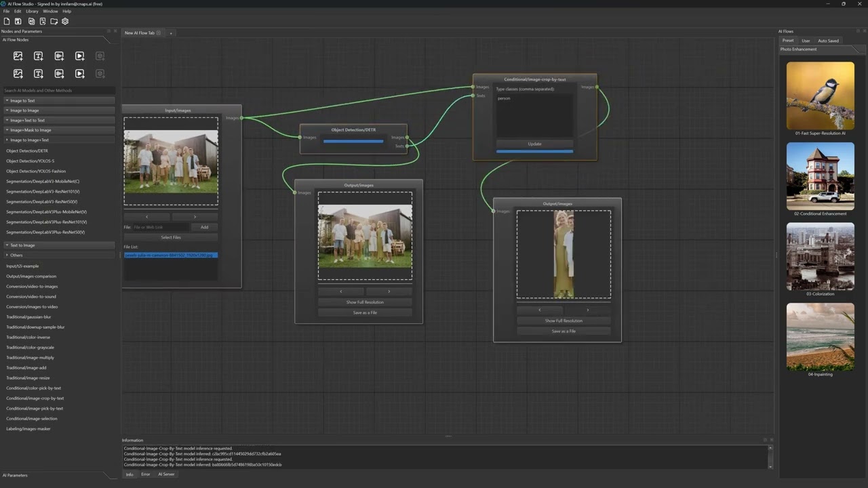The width and height of the screenshot is (868, 488).
Task: Click the File or Web Link field
Action: coord(161,227)
